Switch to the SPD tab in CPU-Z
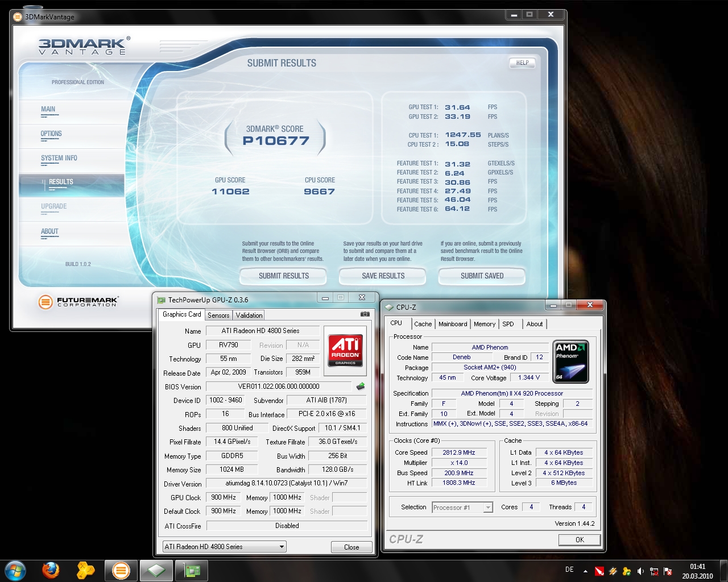 click(508, 324)
